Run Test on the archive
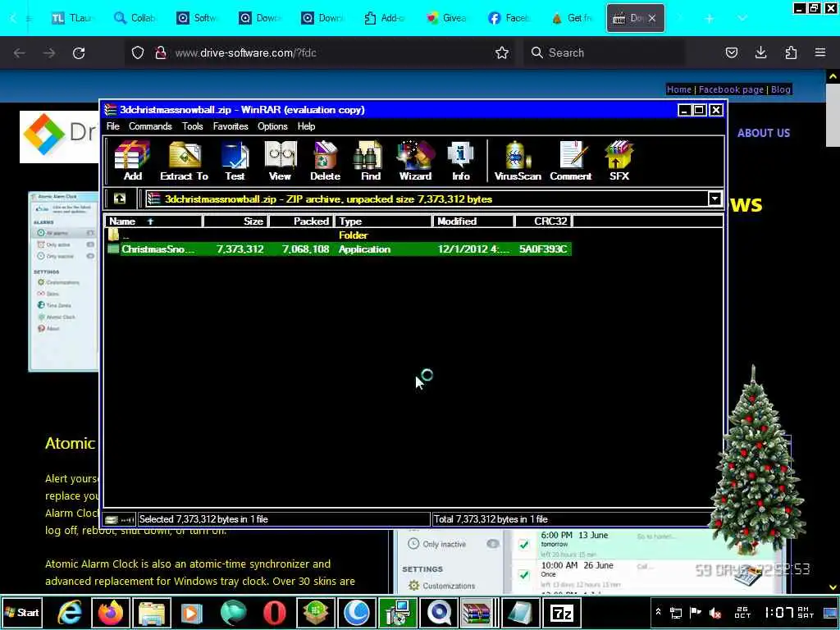Screen dimensions: 840x630 click(x=235, y=161)
